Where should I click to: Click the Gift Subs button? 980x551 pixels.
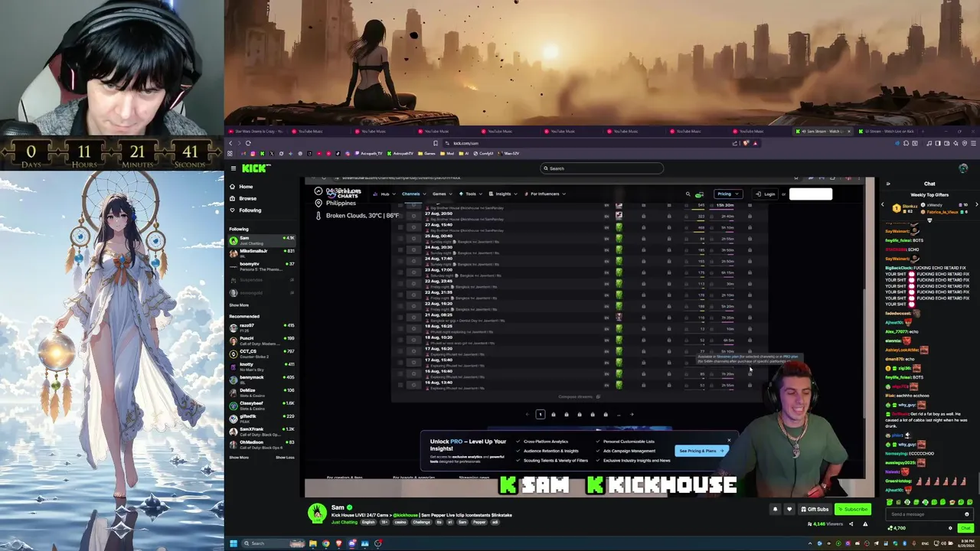815,509
